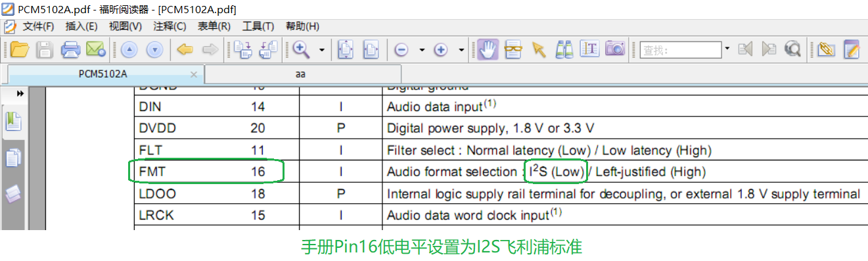Select the arrow selection tool
Viewport: 868px width, 261px height.
[x=539, y=49]
